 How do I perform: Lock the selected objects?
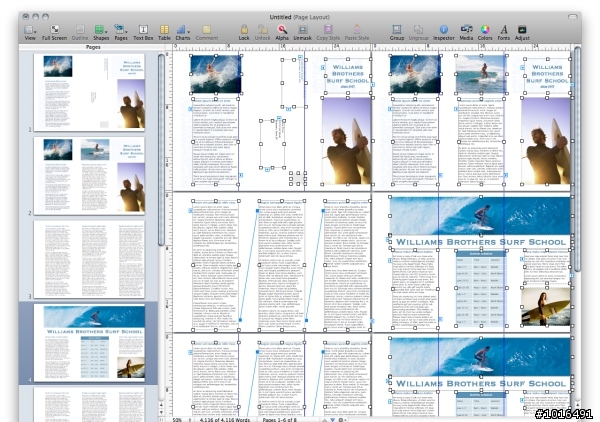[x=244, y=32]
